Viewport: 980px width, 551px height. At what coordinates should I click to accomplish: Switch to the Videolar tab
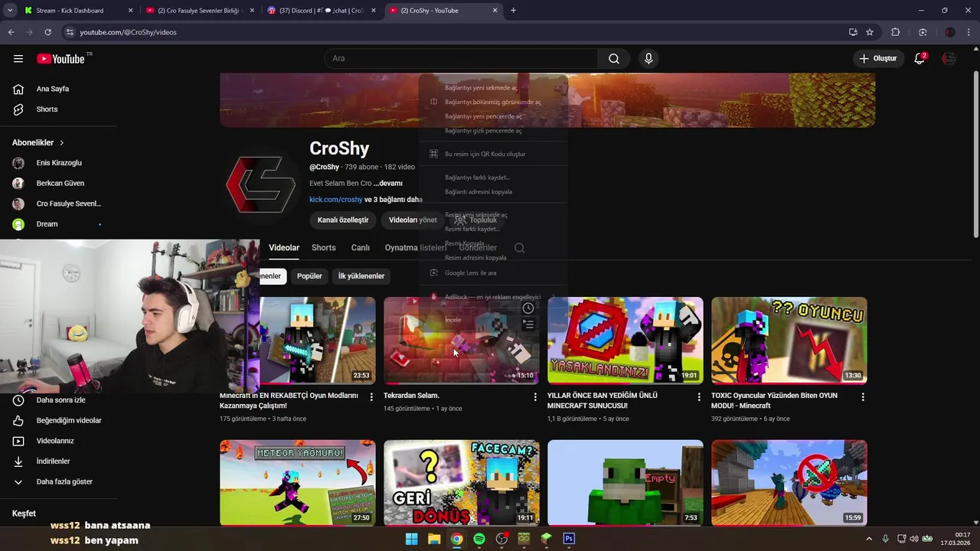tap(284, 248)
